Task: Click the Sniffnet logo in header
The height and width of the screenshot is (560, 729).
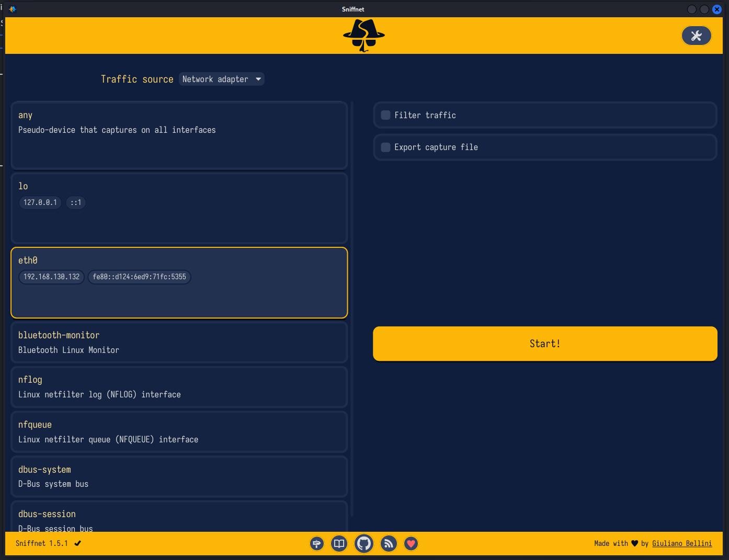Action: point(364,36)
